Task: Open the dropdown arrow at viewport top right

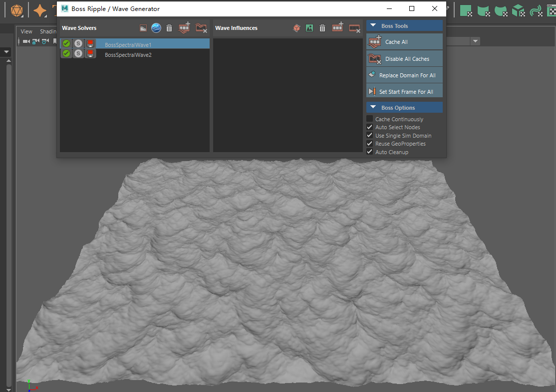Action: [475, 41]
